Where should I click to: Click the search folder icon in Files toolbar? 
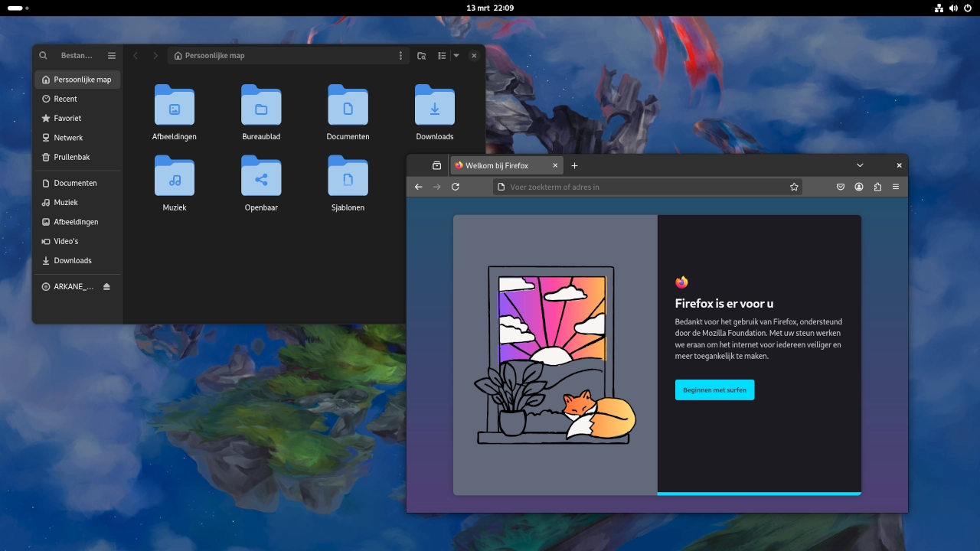coord(421,56)
